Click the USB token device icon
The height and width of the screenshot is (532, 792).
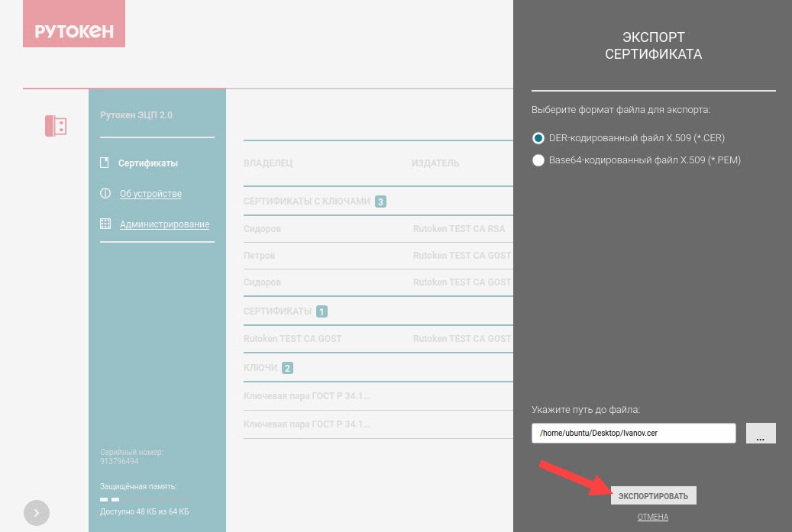click(x=56, y=126)
